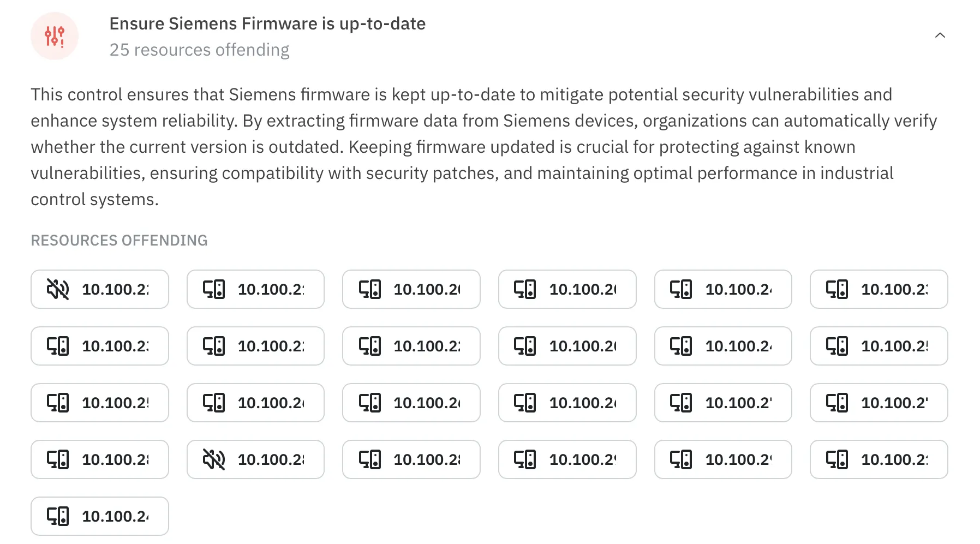Select the last resource chip in the second row
This screenshot has width=980, height=544.
coord(879,346)
